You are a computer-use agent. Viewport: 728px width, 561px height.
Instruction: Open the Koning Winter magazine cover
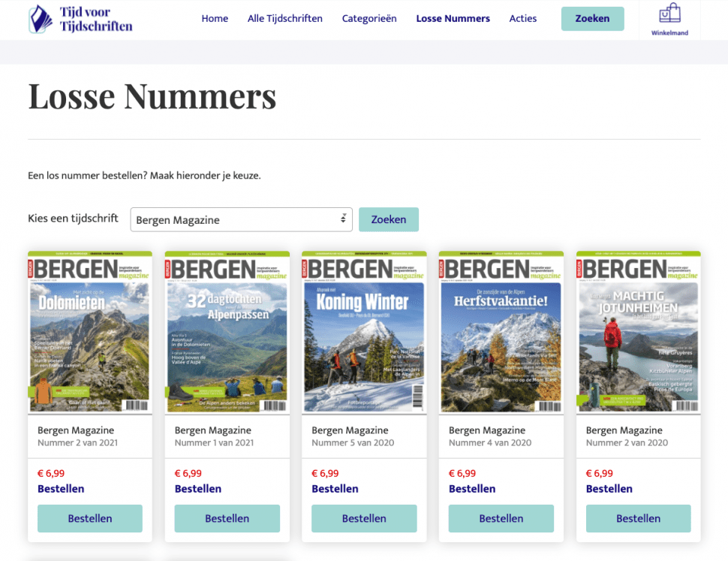coord(364,333)
